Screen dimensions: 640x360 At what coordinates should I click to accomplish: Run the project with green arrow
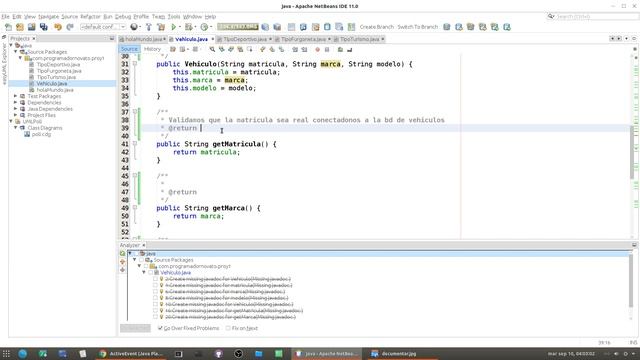pos(173,27)
